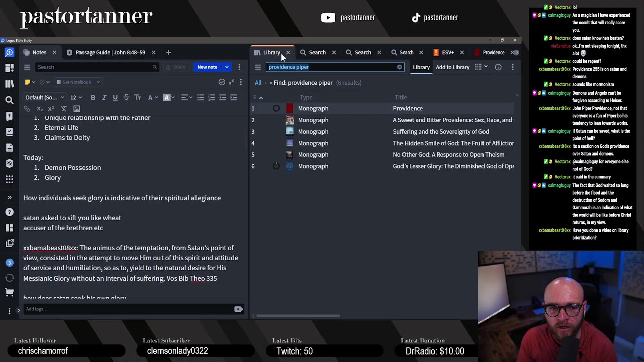Open the Search magnifier in sidebar
The height and width of the screenshot is (362, 644).
pyautogui.click(x=9, y=100)
